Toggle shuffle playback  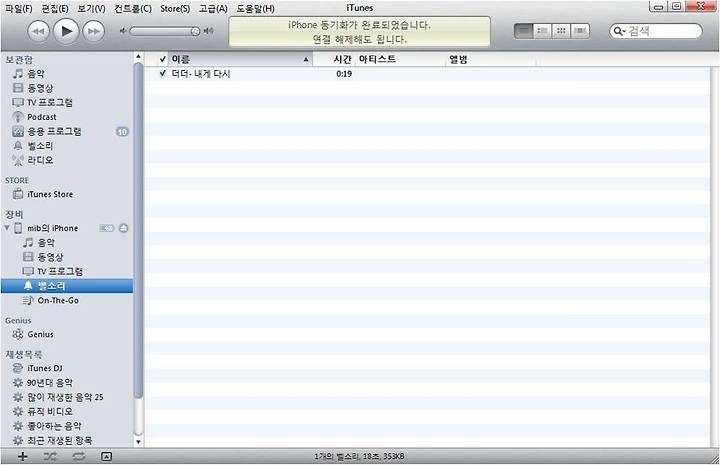(x=50, y=456)
